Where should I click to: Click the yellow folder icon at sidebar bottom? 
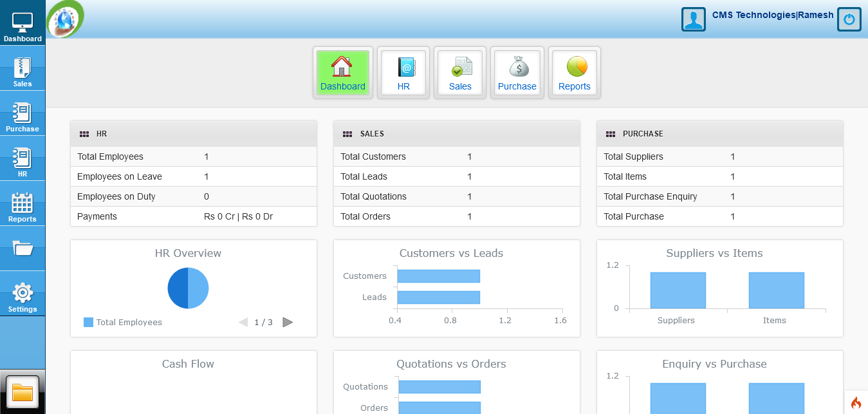[23, 391]
